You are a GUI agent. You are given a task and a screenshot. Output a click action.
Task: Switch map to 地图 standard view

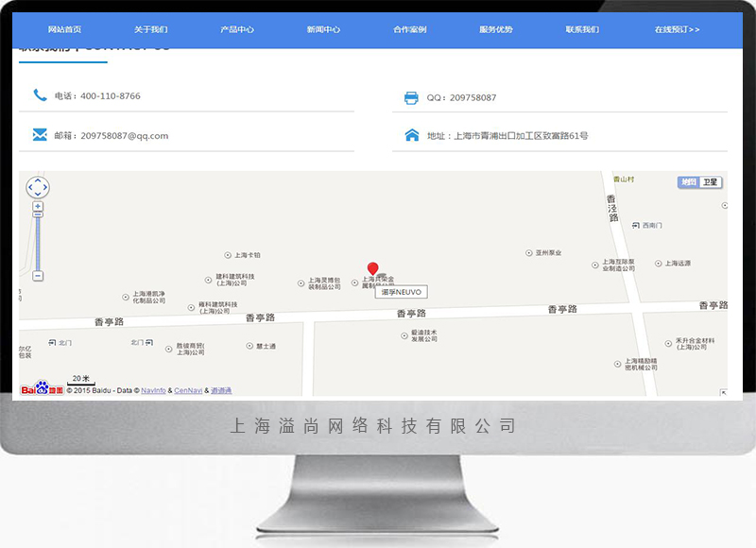tap(689, 182)
